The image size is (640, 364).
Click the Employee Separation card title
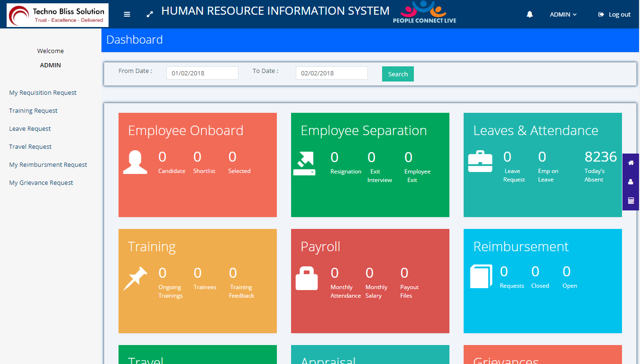click(364, 131)
